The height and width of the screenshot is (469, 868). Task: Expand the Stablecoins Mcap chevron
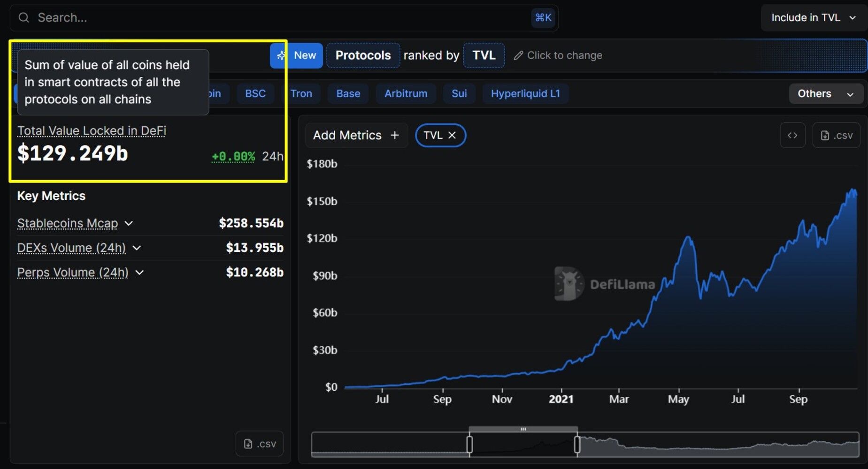tap(129, 223)
